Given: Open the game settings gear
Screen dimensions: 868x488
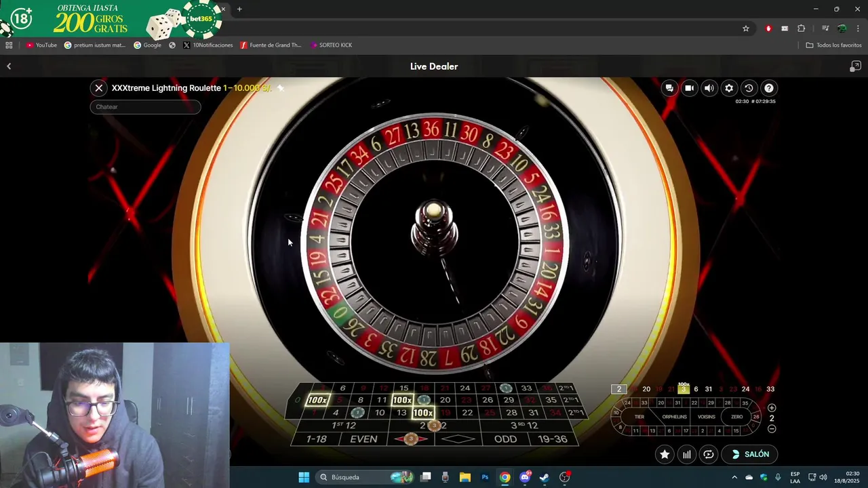Looking at the screenshot, I should coord(729,88).
